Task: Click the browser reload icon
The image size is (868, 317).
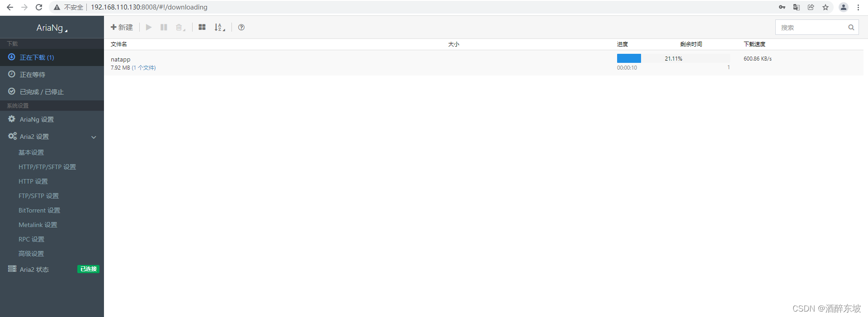Action: pos(39,7)
